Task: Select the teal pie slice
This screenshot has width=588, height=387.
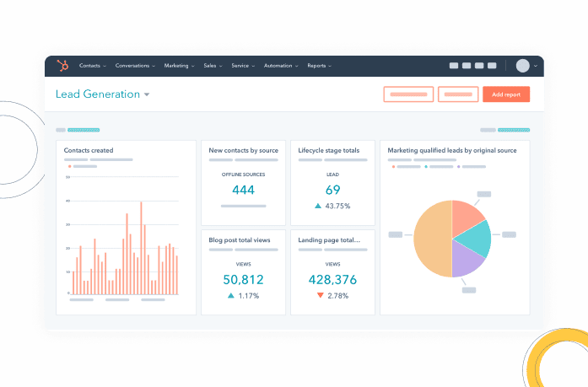Action: pyautogui.click(x=476, y=239)
